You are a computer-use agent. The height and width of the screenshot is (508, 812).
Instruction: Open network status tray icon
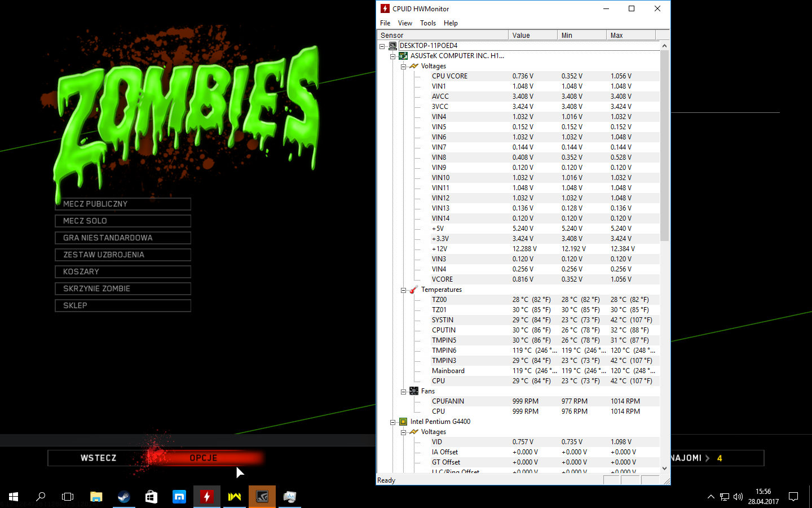725,497
